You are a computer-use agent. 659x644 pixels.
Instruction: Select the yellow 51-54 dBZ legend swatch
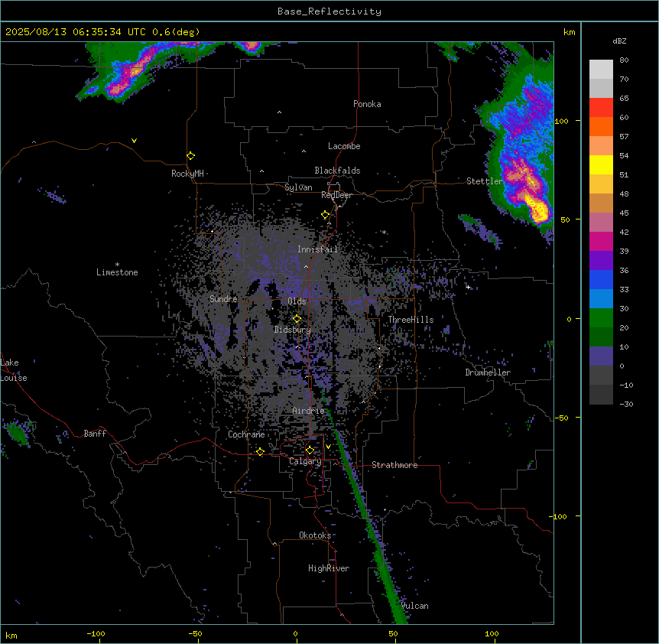[x=601, y=164]
